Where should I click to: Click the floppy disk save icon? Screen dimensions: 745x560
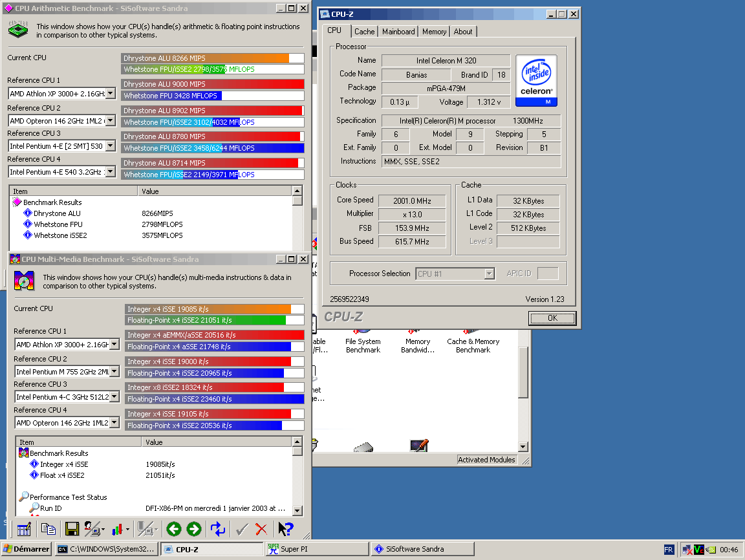[72, 529]
